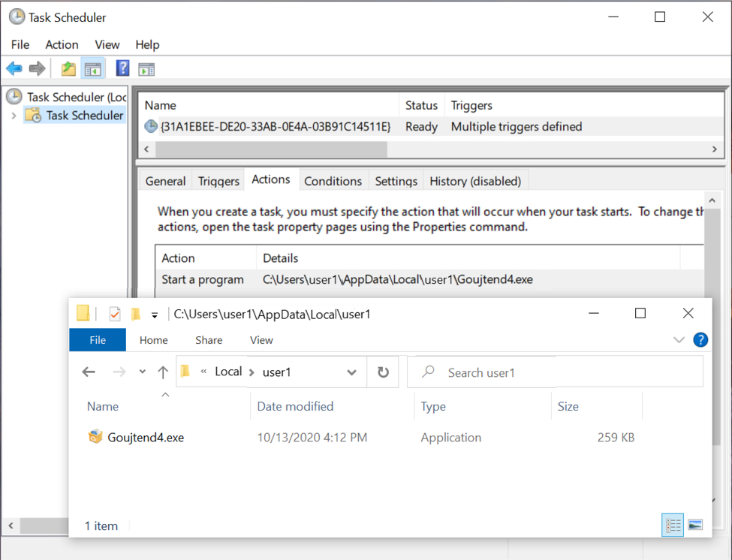Click the Properties quick access icon

115,314
